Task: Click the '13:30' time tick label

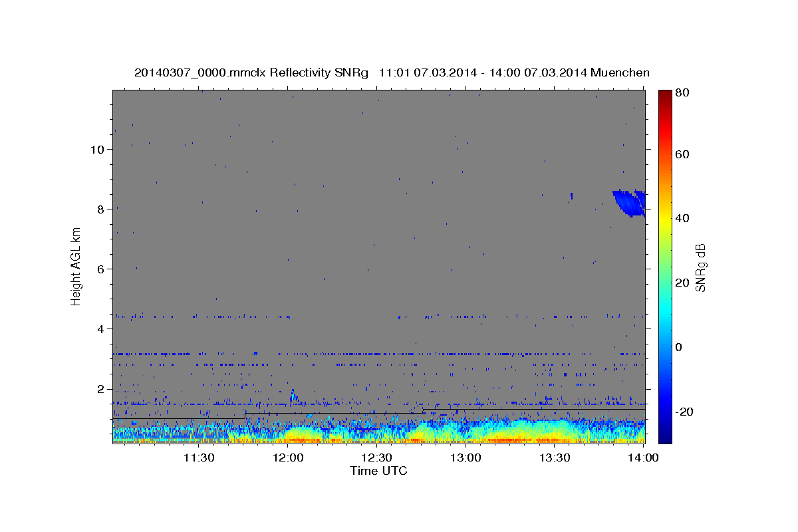Action: point(555,458)
